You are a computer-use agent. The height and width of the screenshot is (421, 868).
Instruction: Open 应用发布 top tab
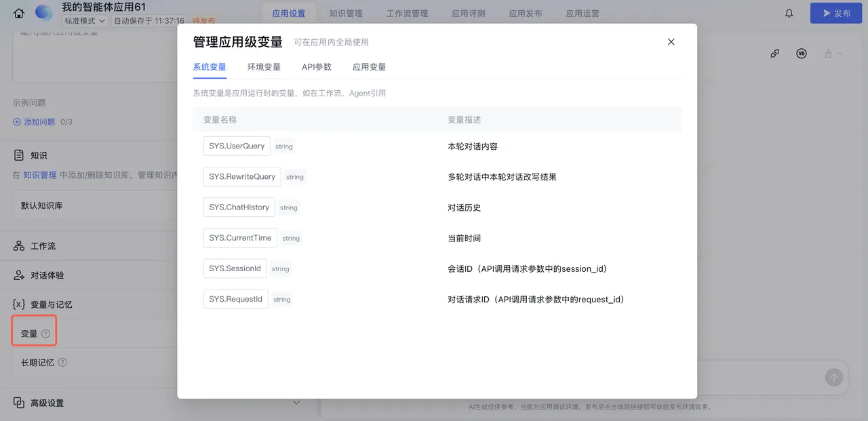pyautogui.click(x=526, y=14)
